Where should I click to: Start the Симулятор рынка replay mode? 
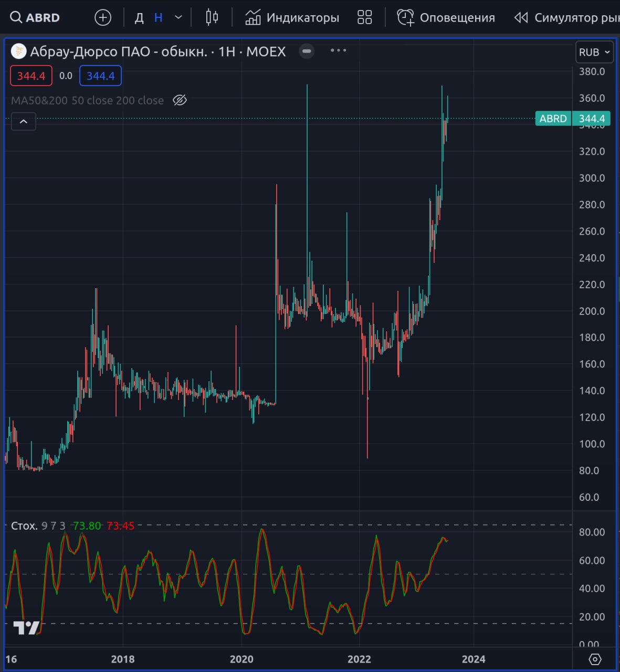coord(566,17)
